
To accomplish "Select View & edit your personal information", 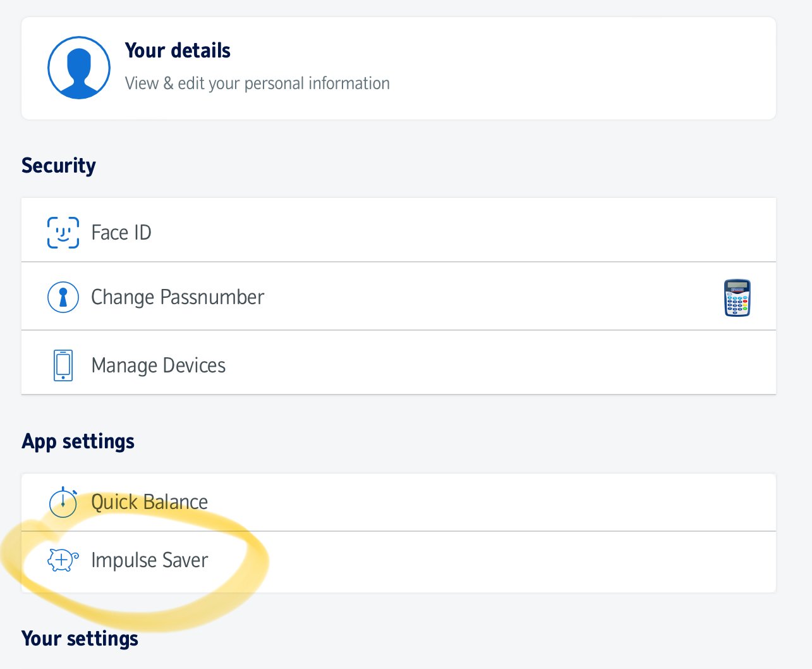I will 257,83.
